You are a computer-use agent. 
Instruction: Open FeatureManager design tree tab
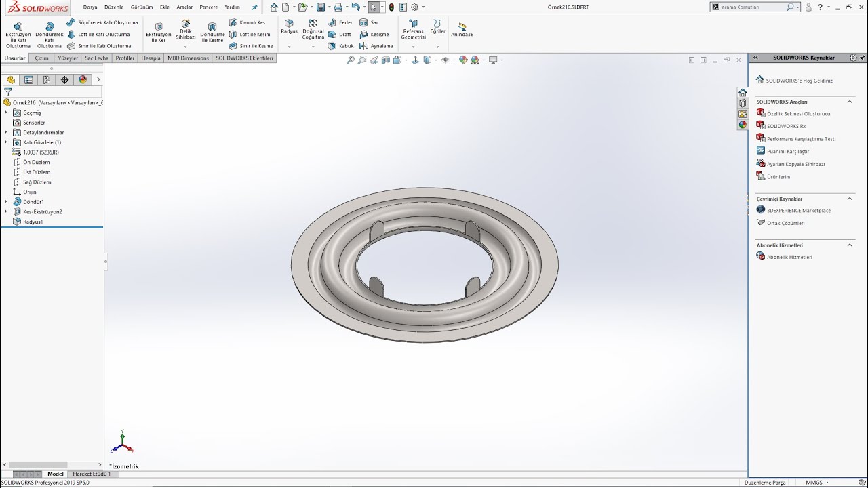point(11,80)
